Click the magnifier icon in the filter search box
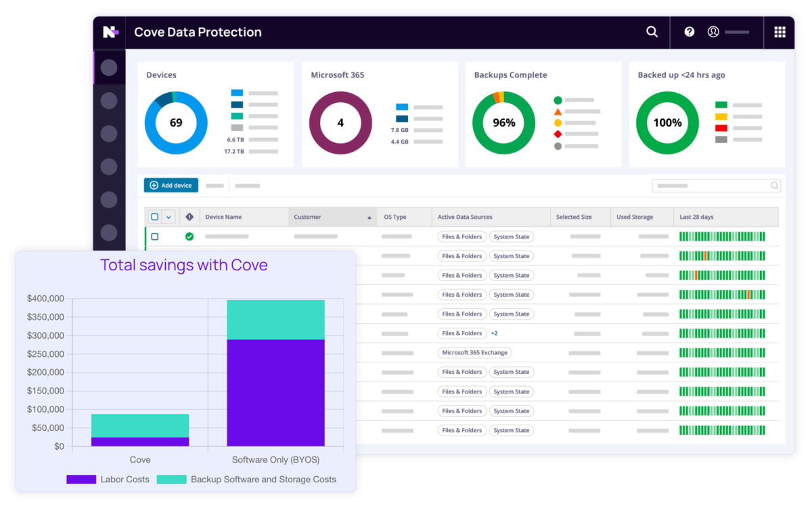The height and width of the screenshot is (508, 812). (773, 185)
